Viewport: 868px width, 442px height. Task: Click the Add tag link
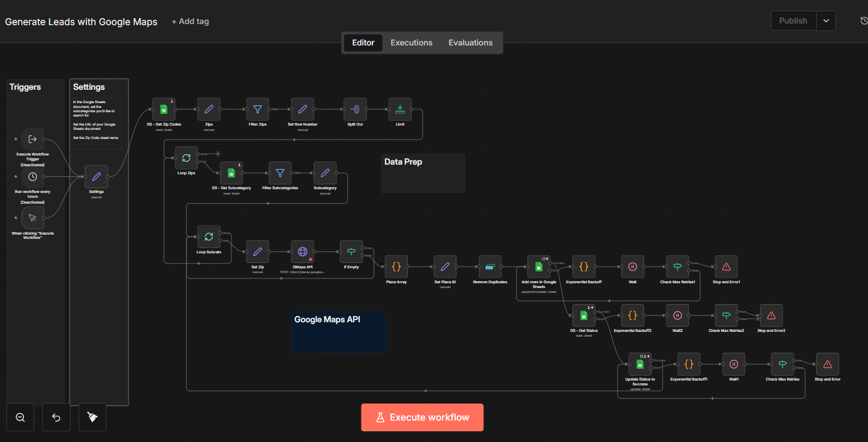[x=190, y=21]
